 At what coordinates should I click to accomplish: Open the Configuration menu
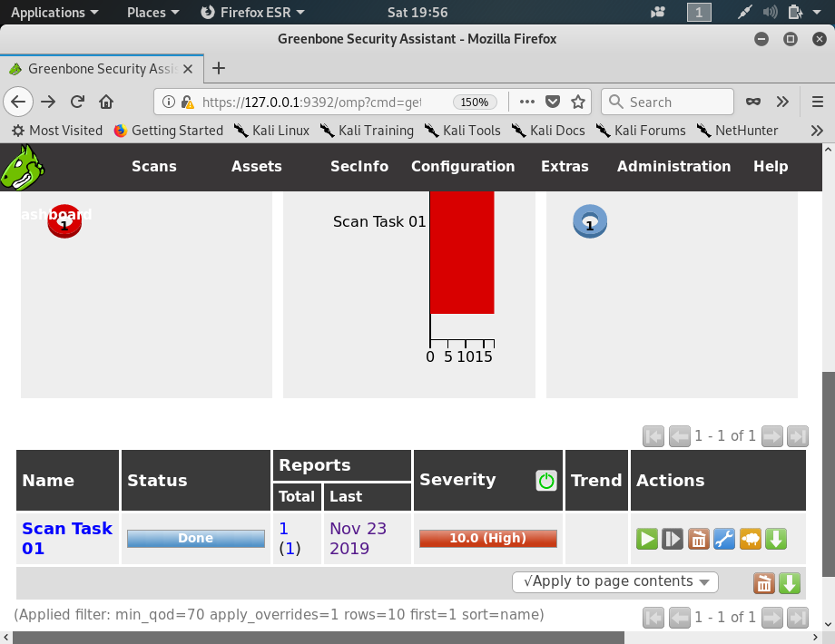(463, 167)
